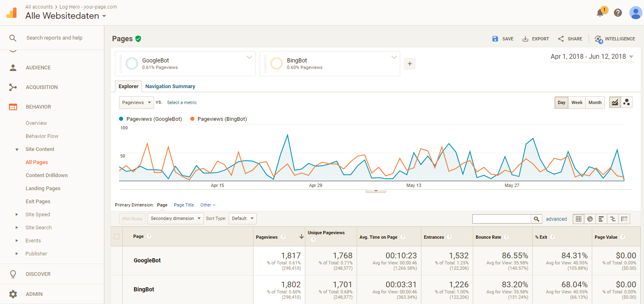The image size is (644, 304).
Task: Select the percentage pie view icon
Action: [590, 219]
